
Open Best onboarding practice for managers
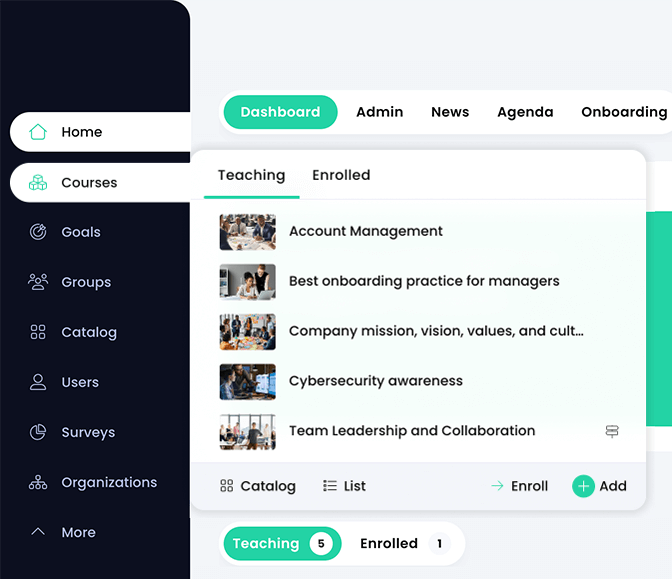[x=424, y=281]
